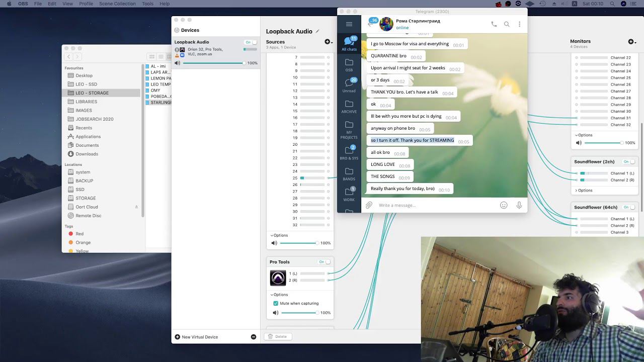The height and width of the screenshot is (362, 644).
Task: Adjust Loopback Audio device volume slider
Action: click(x=214, y=63)
